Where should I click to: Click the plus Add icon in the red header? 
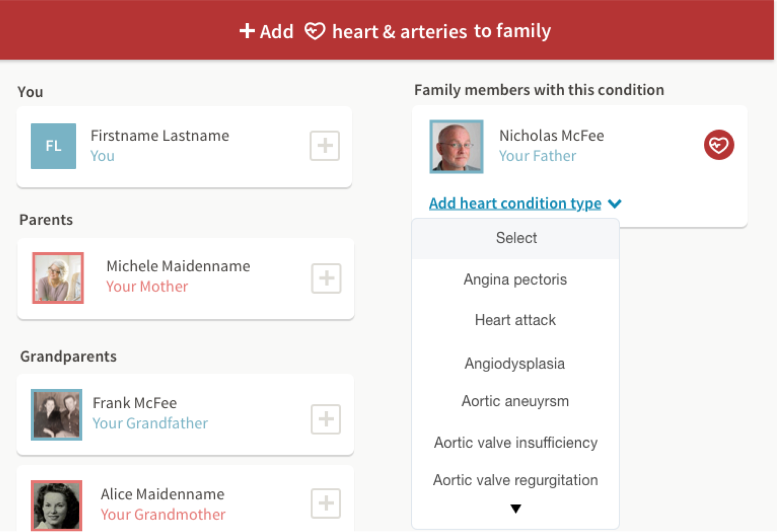click(247, 31)
